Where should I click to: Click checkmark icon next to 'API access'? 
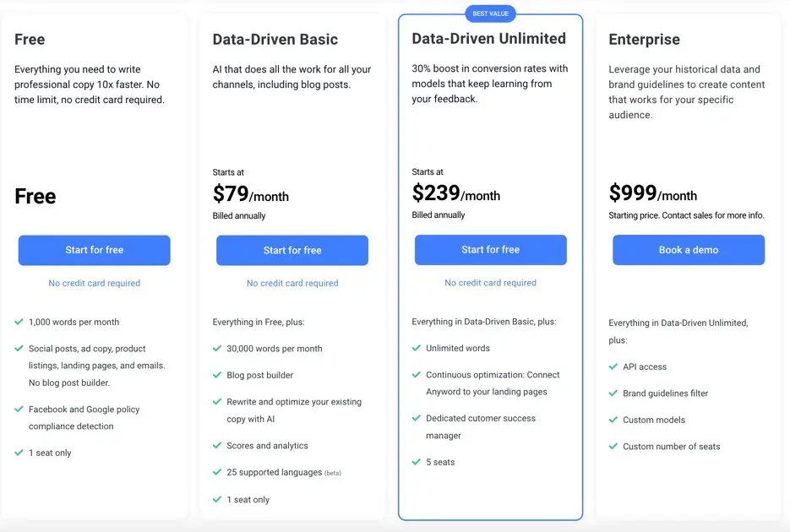pos(613,366)
